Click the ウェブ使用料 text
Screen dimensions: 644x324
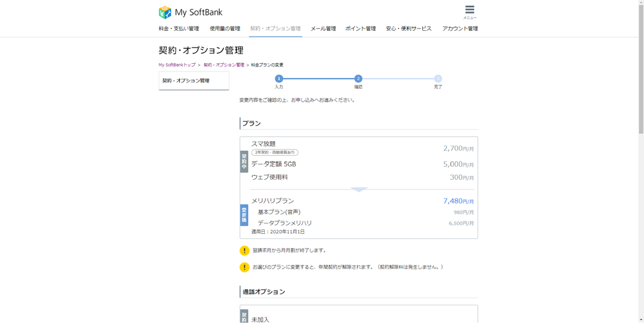pos(269,177)
